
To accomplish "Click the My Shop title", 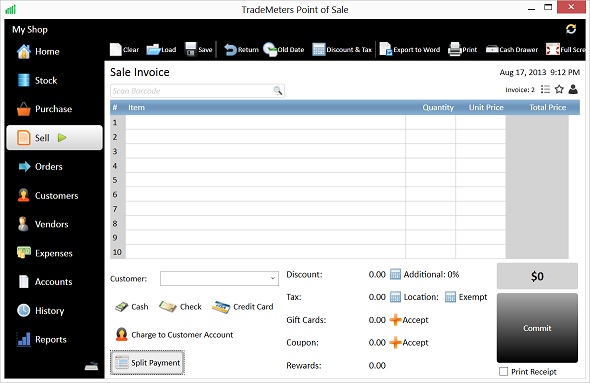I will tap(30, 29).
